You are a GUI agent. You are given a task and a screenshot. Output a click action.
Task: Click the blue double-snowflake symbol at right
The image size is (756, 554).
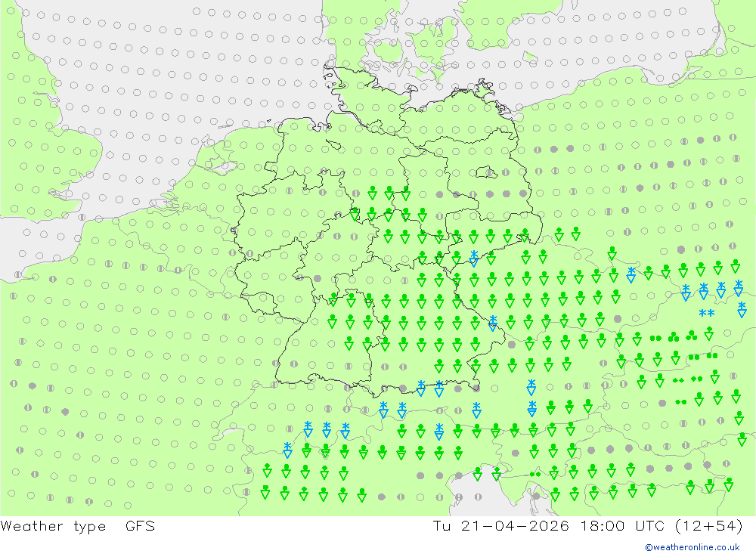pyautogui.click(x=707, y=314)
